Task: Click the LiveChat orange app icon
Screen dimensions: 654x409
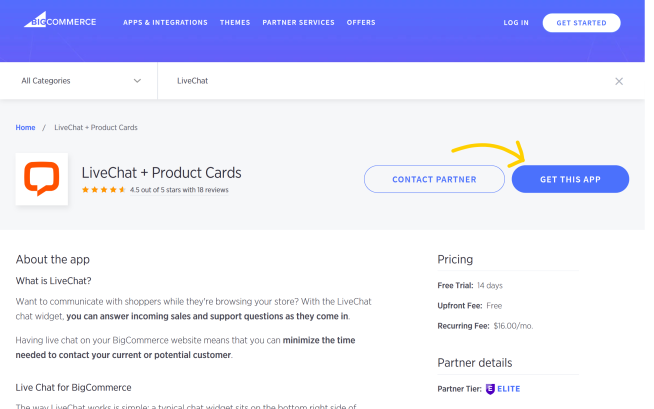Action: (x=42, y=179)
